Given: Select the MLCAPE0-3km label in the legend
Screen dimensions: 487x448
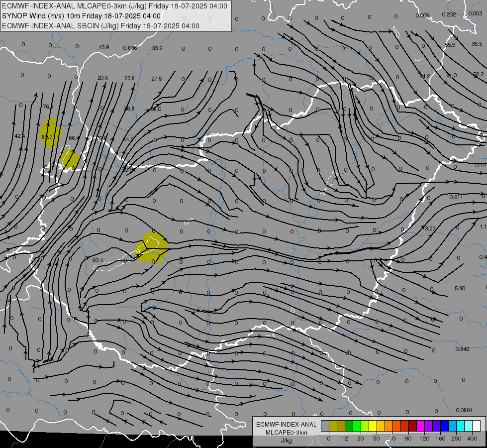Looking at the screenshot, I should click(287, 433).
